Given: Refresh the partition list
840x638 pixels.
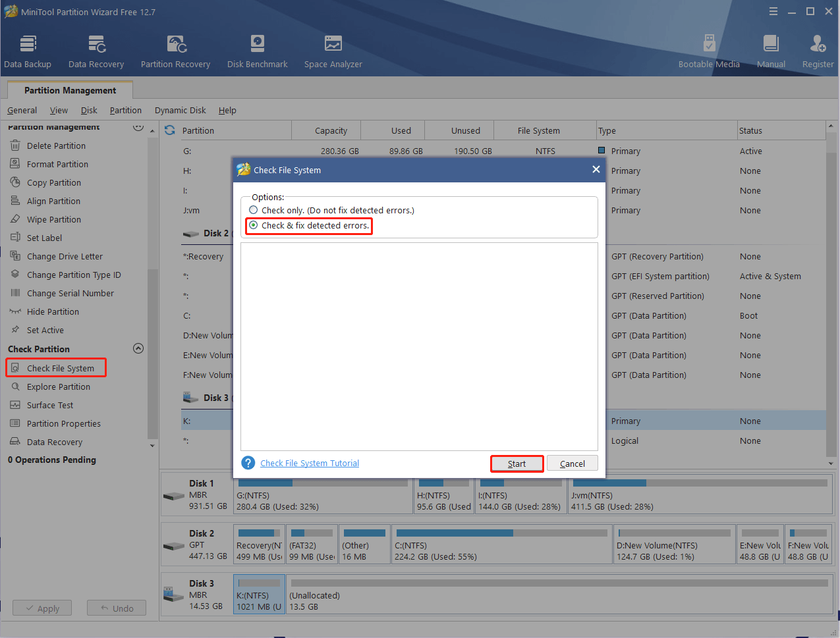Looking at the screenshot, I should pyautogui.click(x=170, y=130).
